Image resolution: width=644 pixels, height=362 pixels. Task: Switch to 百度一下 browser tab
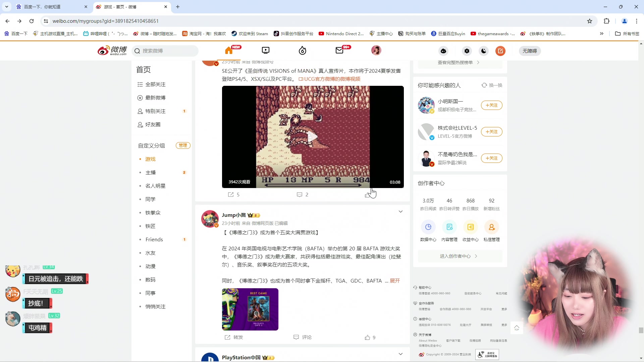(52, 7)
